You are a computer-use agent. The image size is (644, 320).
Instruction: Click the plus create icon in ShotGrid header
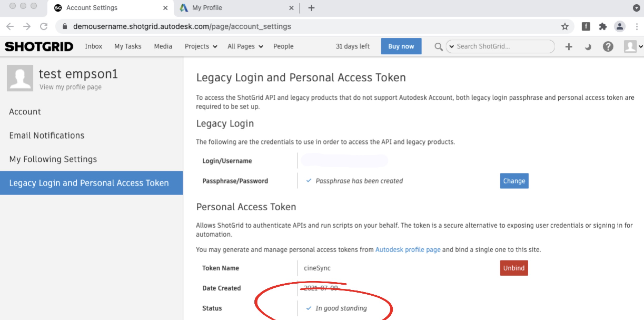[x=569, y=47]
